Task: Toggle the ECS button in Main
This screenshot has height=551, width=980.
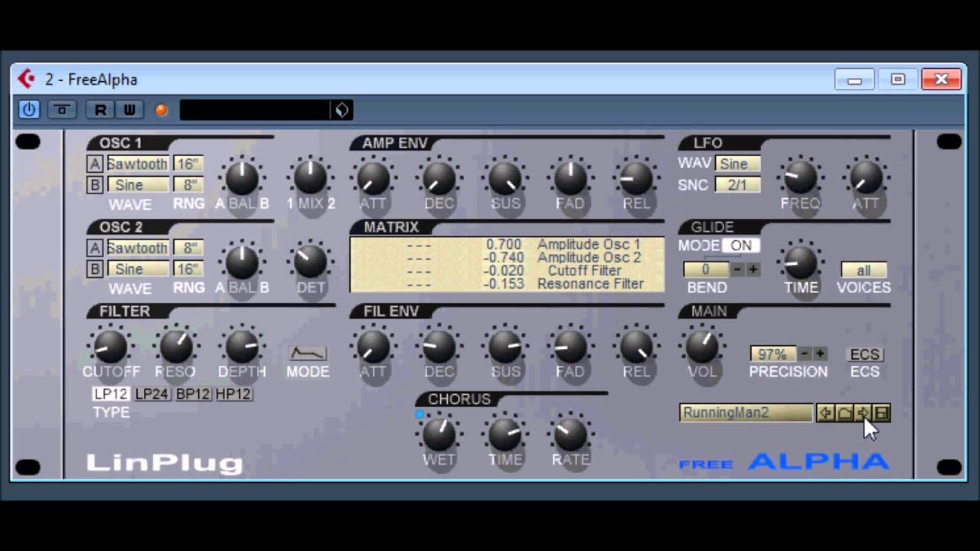Action: click(x=865, y=354)
